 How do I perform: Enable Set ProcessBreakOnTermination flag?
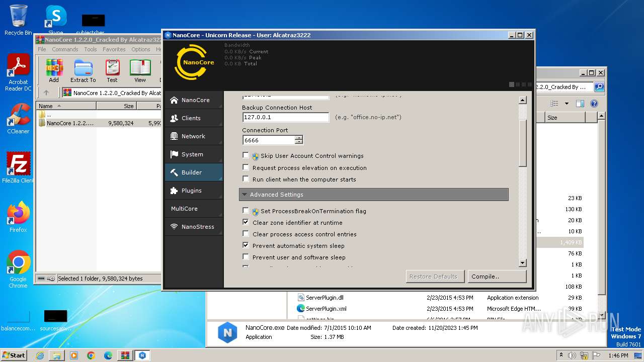[x=246, y=211]
